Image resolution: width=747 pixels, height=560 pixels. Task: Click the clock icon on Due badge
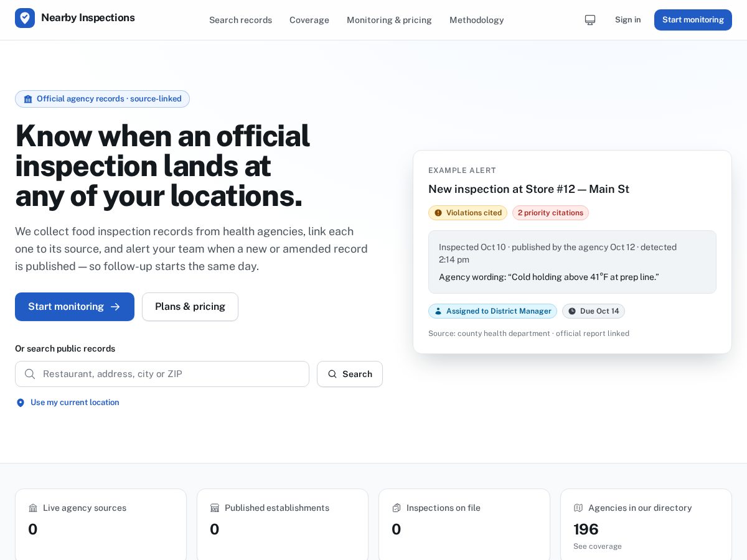(572, 311)
